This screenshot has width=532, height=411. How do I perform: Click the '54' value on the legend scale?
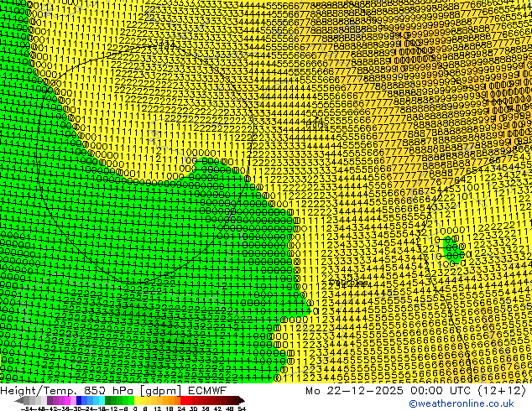[x=241, y=409]
